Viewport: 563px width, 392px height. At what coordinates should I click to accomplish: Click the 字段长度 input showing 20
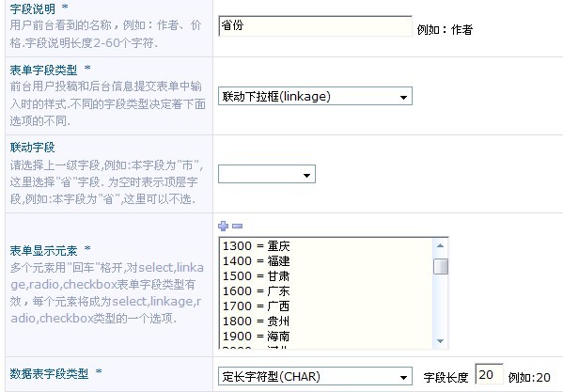click(489, 374)
